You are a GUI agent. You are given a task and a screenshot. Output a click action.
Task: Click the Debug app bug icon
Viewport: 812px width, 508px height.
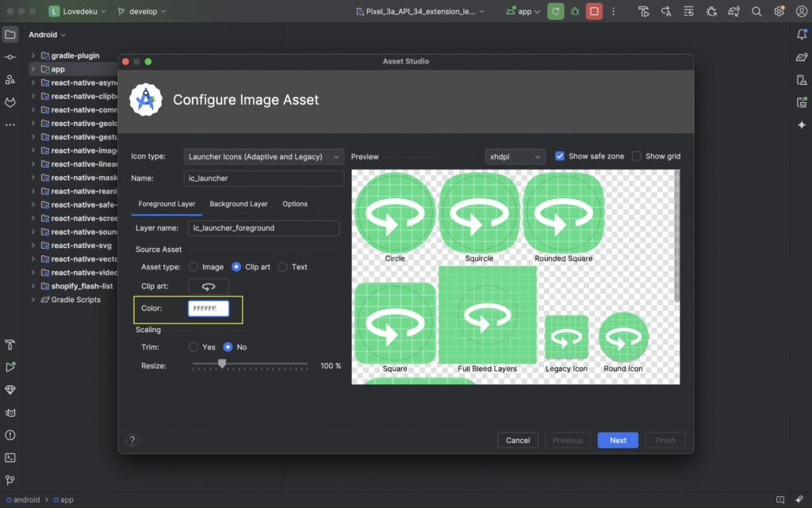coord(575,12)
